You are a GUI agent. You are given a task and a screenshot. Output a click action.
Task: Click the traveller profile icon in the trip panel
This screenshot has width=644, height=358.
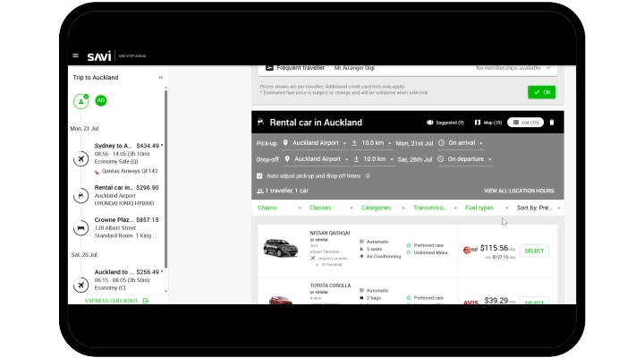coord(81,101)
